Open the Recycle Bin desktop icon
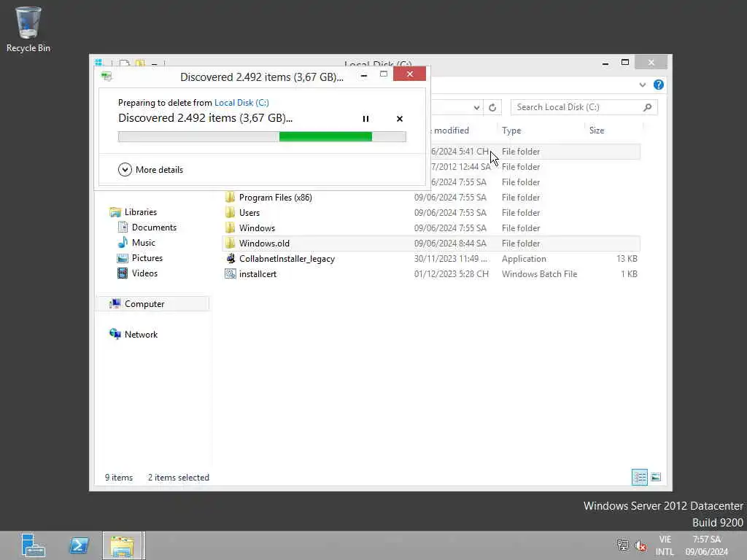 click(x=28, y=29)
